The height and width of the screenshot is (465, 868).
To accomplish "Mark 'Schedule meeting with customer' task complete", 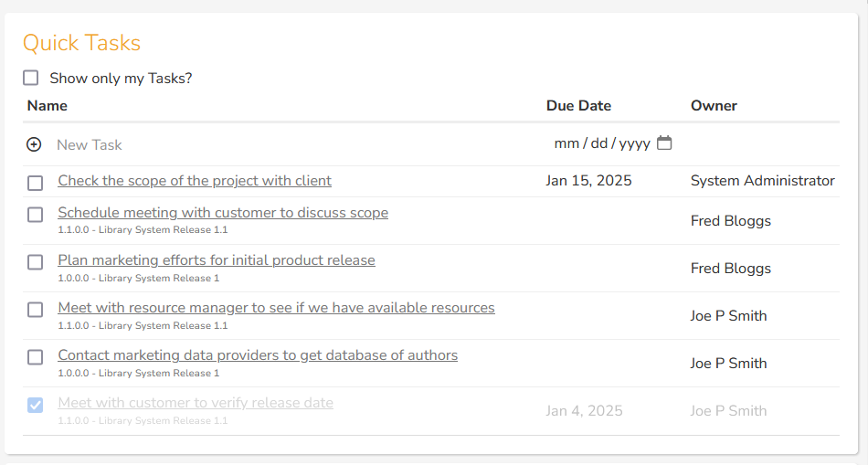I will coord(35,215).
